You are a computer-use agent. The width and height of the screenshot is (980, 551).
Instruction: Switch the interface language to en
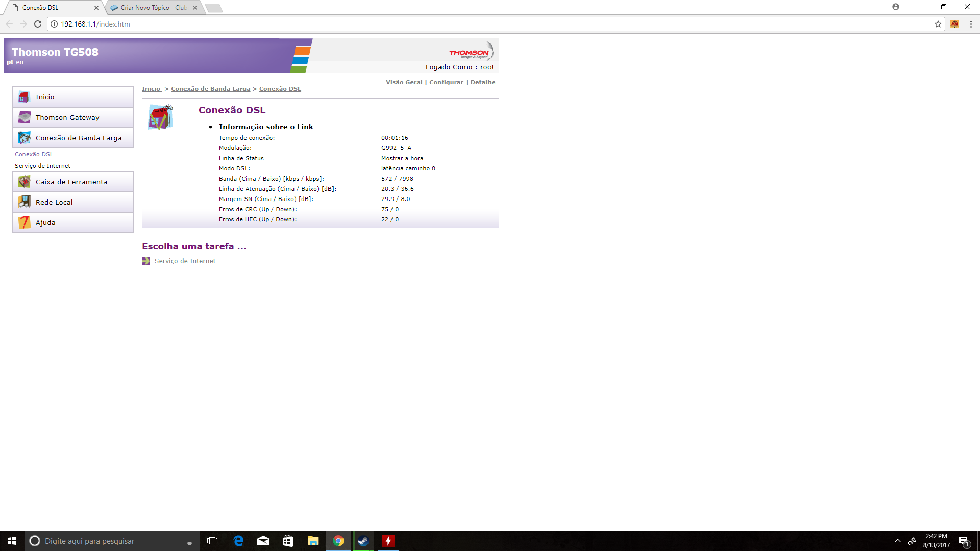(19, 62)
